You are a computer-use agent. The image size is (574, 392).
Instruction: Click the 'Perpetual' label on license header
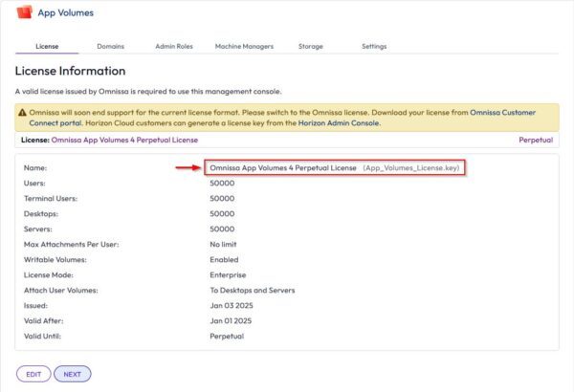point(536,140)
